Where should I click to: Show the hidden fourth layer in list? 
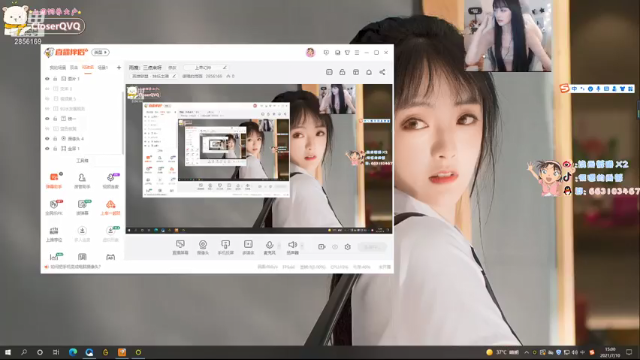point(47,109)
